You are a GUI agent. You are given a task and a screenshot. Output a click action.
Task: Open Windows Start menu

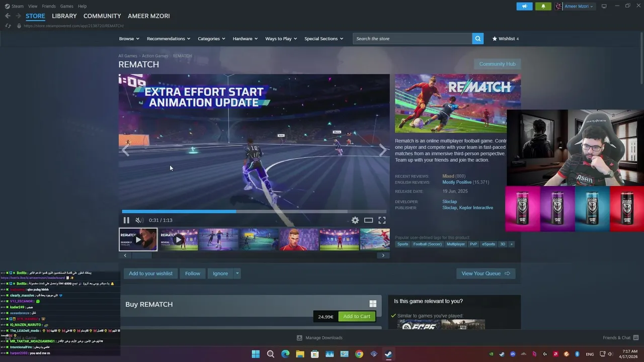click(x=256, y=354)
